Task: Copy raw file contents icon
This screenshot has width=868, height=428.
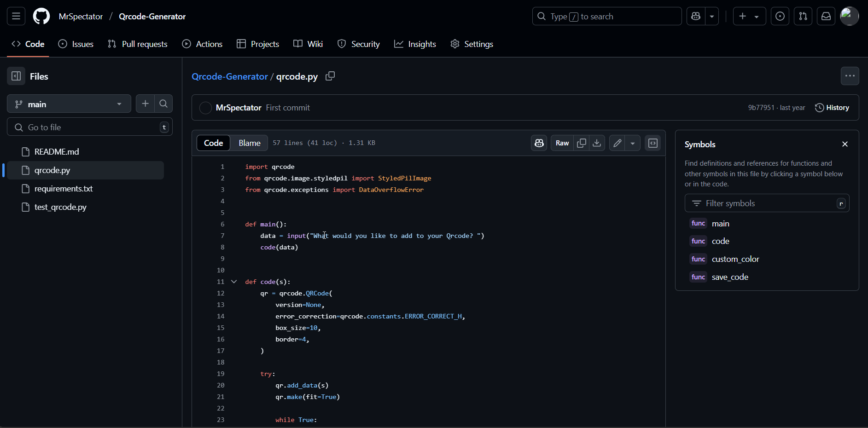Action: [x=582, y=143]
